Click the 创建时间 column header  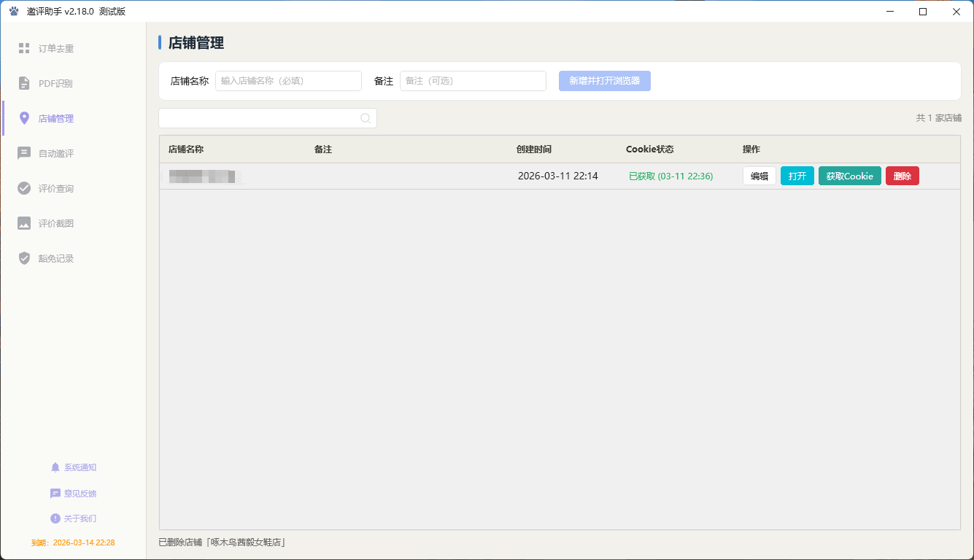click(x=534, y=149)
